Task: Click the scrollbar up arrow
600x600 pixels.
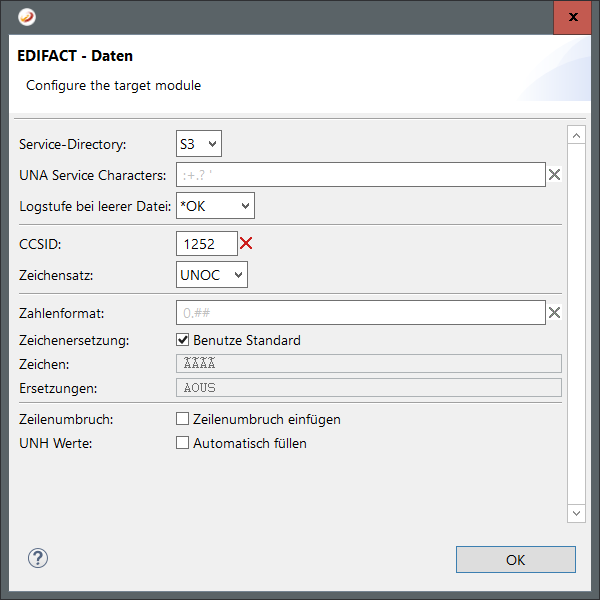Action: coord(575,134)
